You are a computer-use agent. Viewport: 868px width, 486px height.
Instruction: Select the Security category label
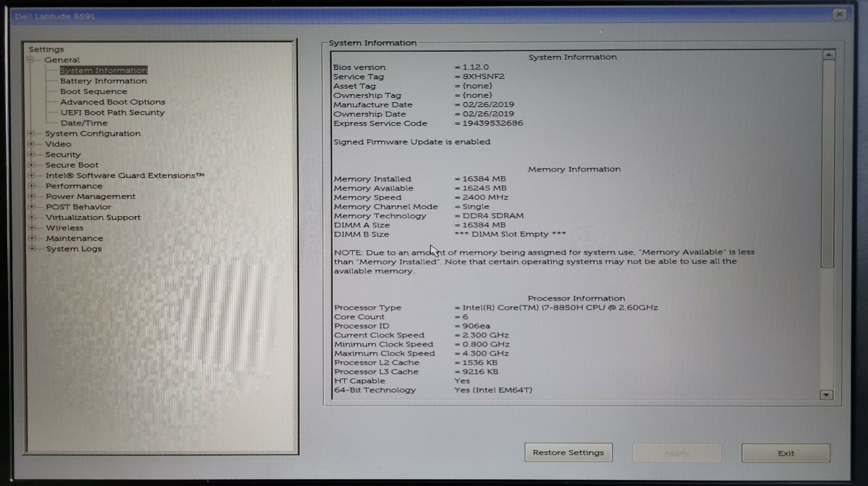point(63,155)
